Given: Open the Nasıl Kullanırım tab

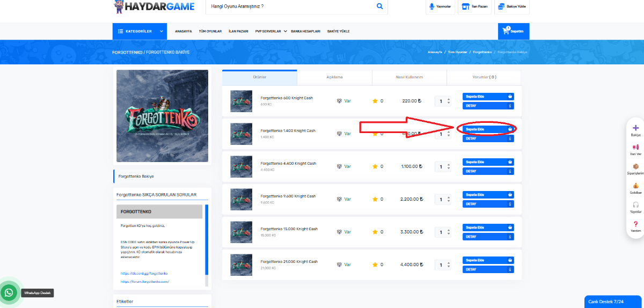Looking at the screenshot, I should pyautogui.click(x=409, y=77).
